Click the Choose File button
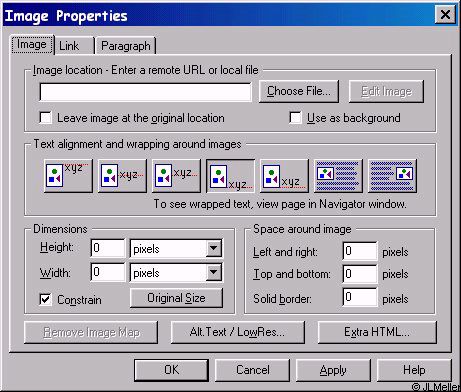 [x=299, y=91]
